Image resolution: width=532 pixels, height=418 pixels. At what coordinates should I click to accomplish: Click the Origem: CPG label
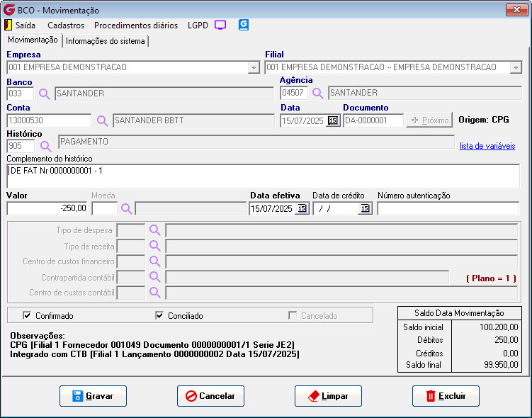point(484,120)
